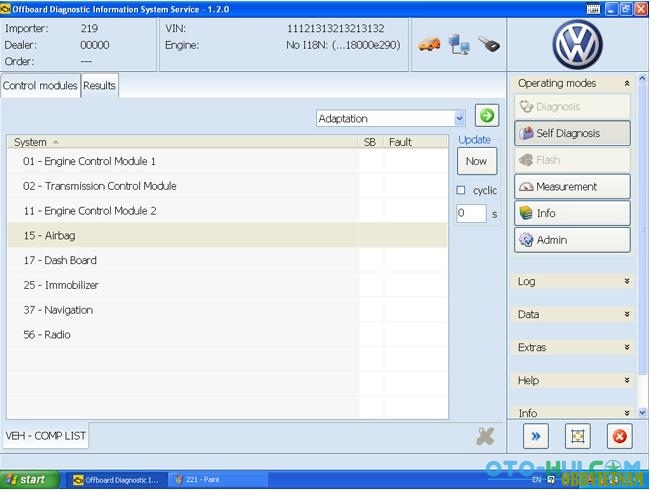Select 01 - Engine Control Module 1

tap(227, 161)
